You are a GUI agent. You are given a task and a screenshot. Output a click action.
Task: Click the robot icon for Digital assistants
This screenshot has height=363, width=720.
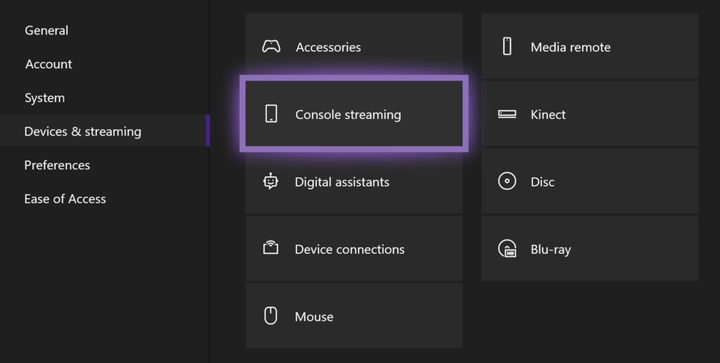[x=270, y=181]
